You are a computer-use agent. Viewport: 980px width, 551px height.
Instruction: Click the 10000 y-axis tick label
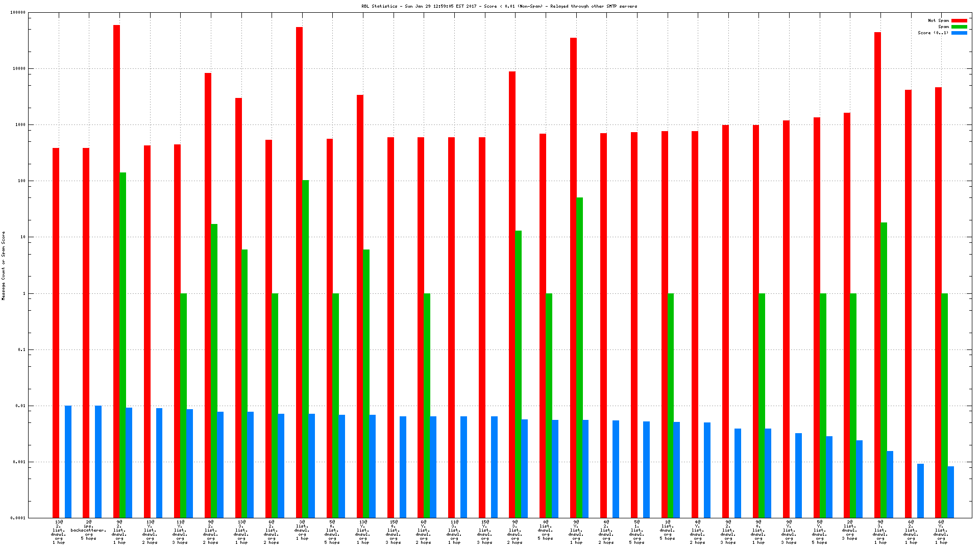click(18, 69)
